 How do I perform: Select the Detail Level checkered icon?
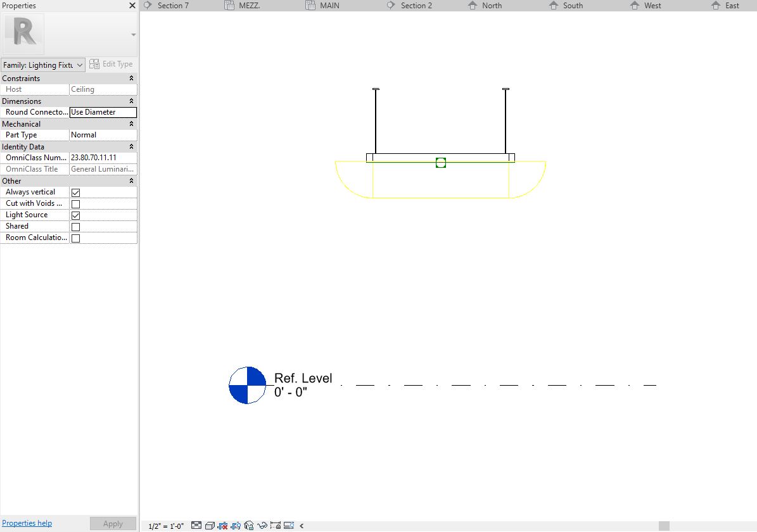pos(196,525)
